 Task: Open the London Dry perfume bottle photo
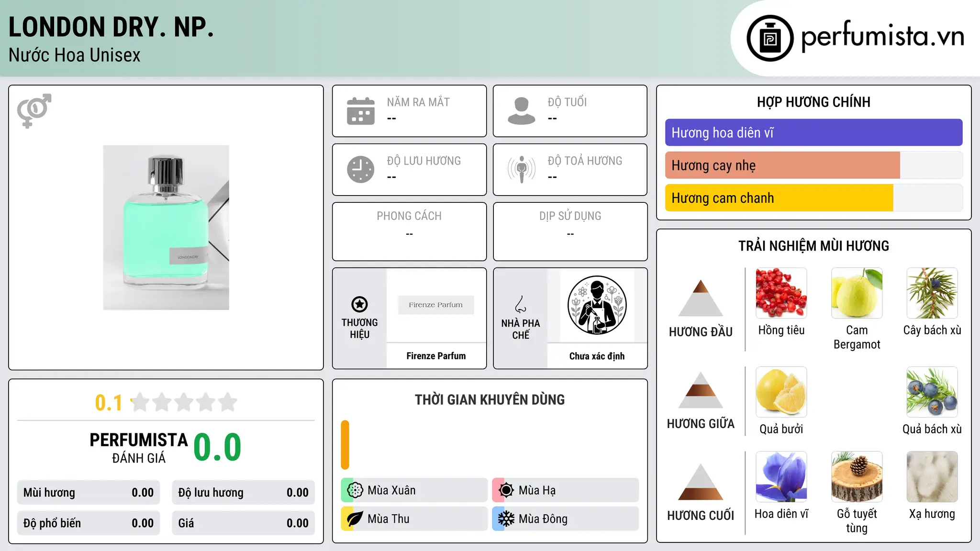166,228
